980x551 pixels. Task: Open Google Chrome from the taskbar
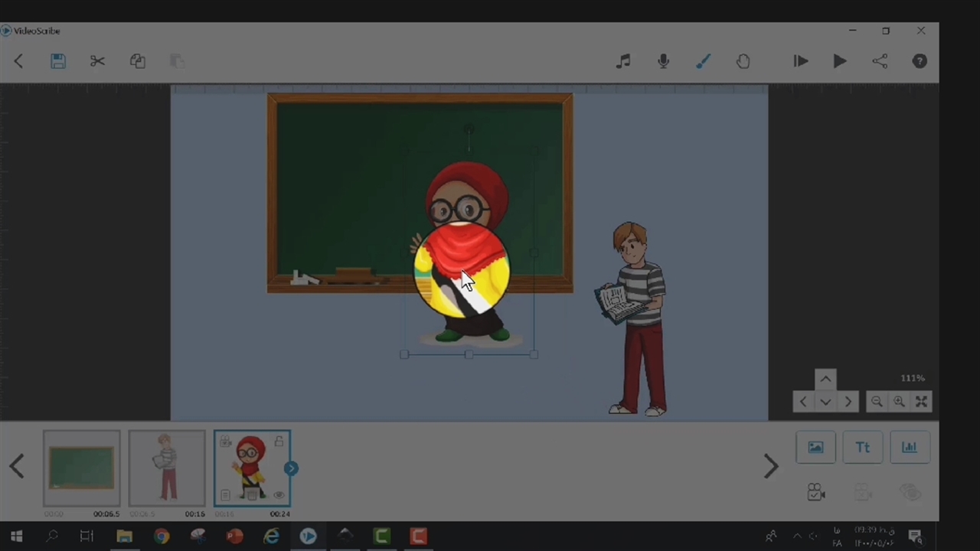[161, 536]
